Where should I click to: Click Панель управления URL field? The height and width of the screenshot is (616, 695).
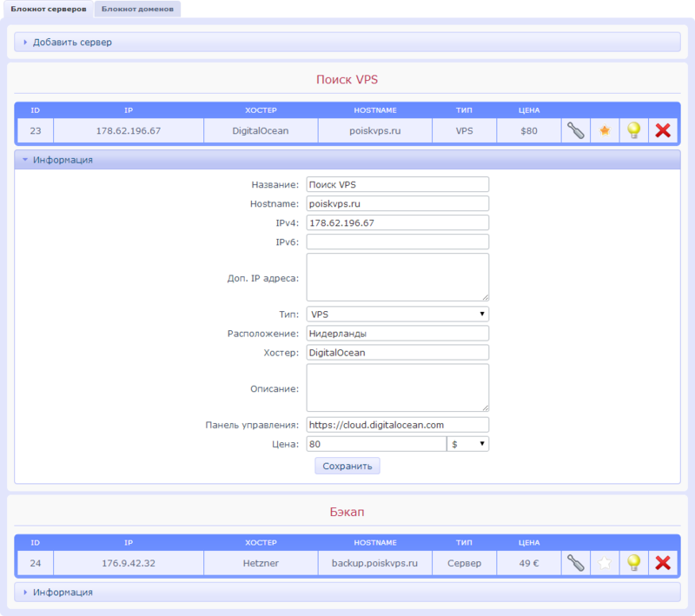398,425
